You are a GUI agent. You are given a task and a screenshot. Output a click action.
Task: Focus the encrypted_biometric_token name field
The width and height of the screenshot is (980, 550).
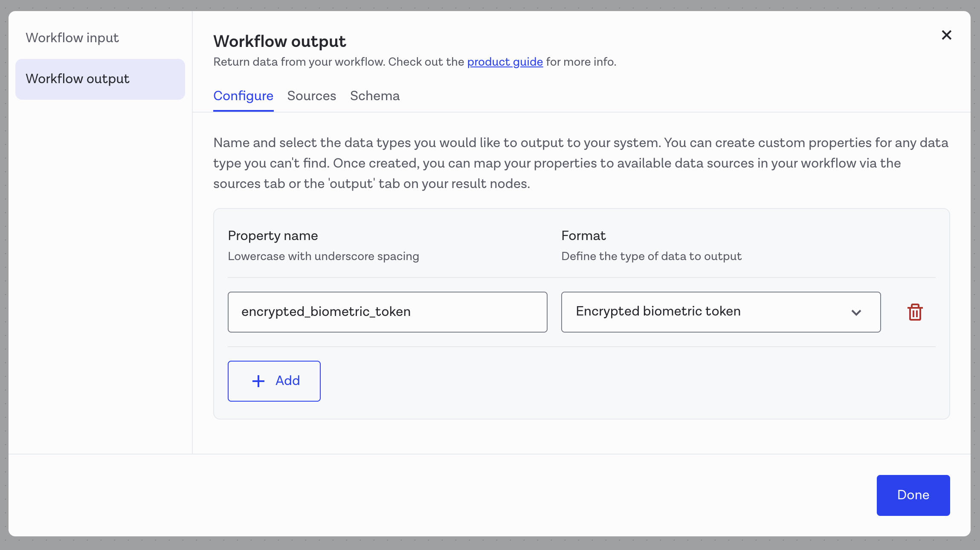(387, 312)
